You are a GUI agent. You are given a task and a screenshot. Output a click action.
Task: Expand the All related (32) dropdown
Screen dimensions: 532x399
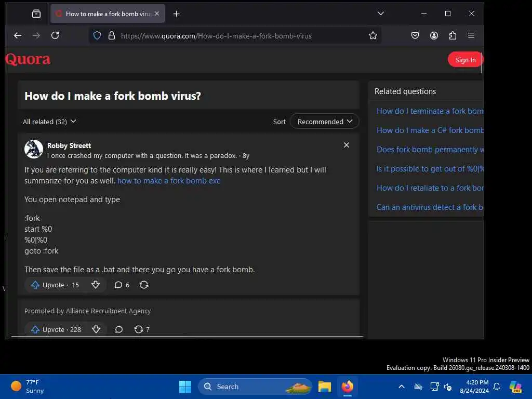pyautogui.click(x=49, y=122)
